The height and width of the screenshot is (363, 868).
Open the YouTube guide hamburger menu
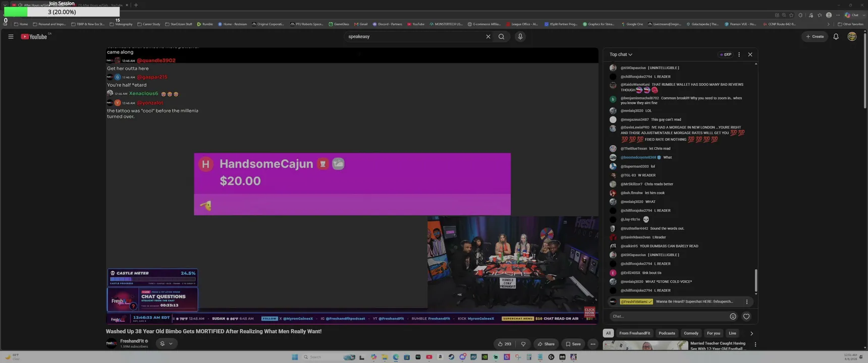11,36
